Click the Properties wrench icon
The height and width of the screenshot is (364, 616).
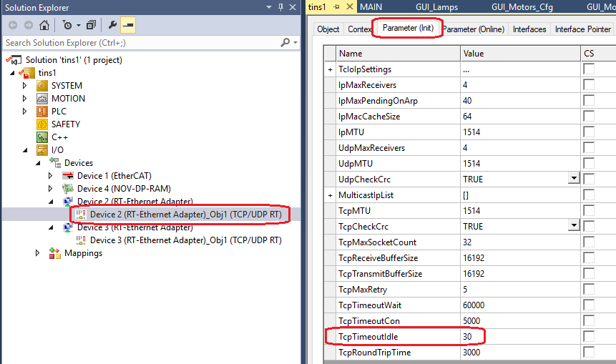[x=112, y=25]
